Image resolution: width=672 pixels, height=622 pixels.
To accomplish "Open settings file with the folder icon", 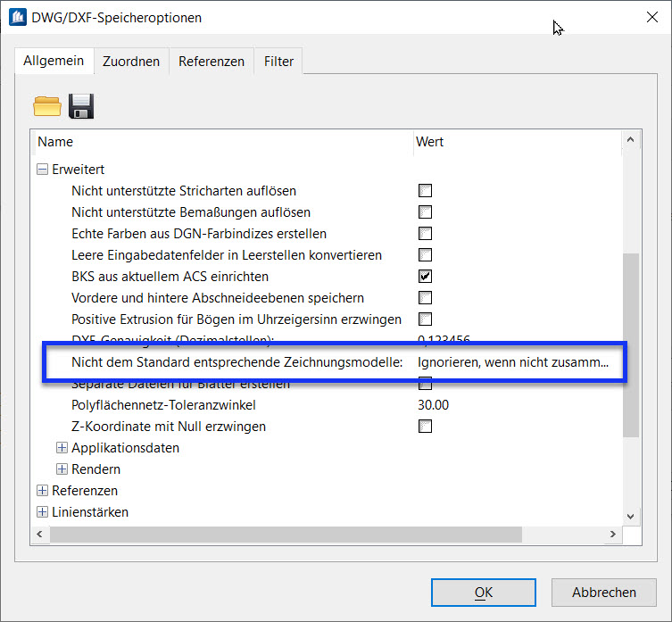I will coord(47,106).
